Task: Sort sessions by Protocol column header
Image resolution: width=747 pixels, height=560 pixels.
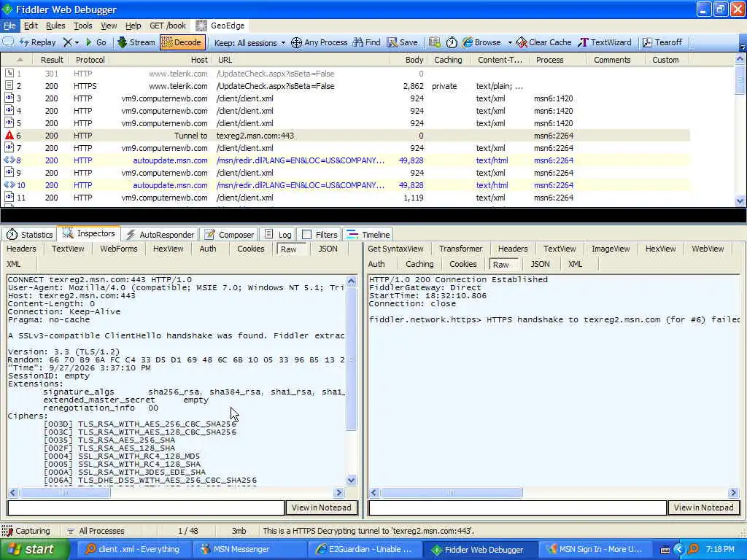Action: tap(90, 60)
